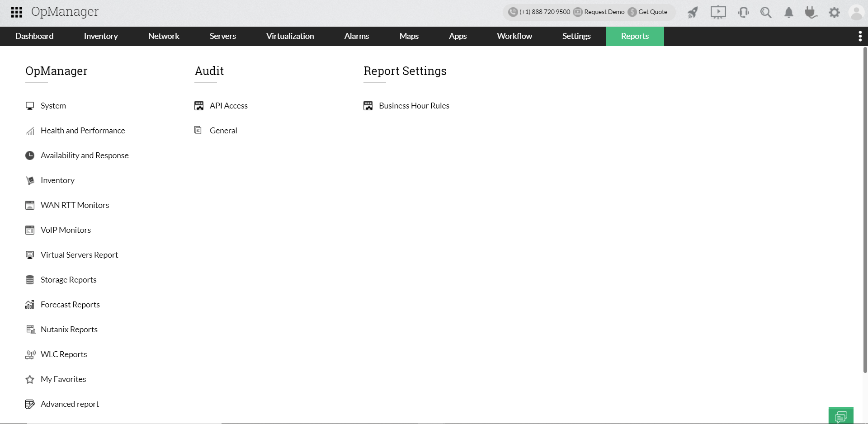Open the Servers tab
The image size is (868, 424).
[223, 36]
